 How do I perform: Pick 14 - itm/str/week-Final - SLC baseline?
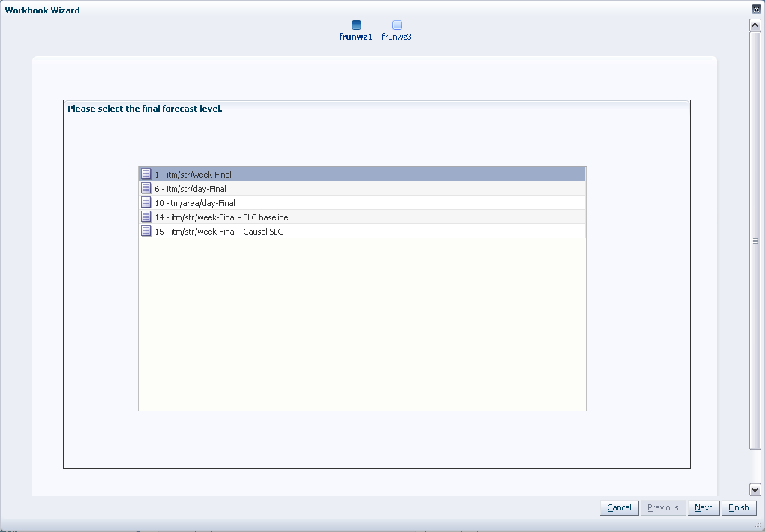(x=362, y=217)
